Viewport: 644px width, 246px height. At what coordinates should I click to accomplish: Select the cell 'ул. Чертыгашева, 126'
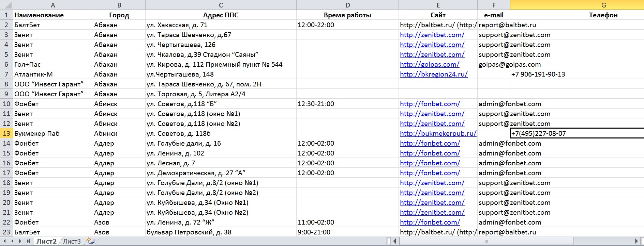point(221,45)
